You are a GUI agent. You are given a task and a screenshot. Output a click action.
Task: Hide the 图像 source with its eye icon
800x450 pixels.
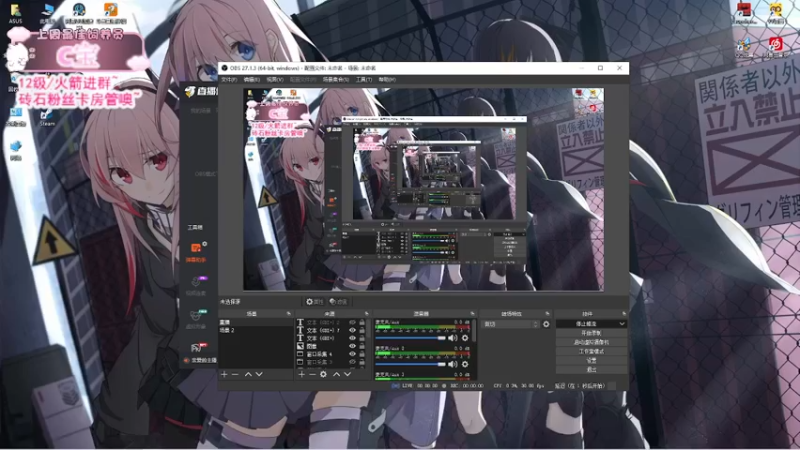[x=352, y=346]
